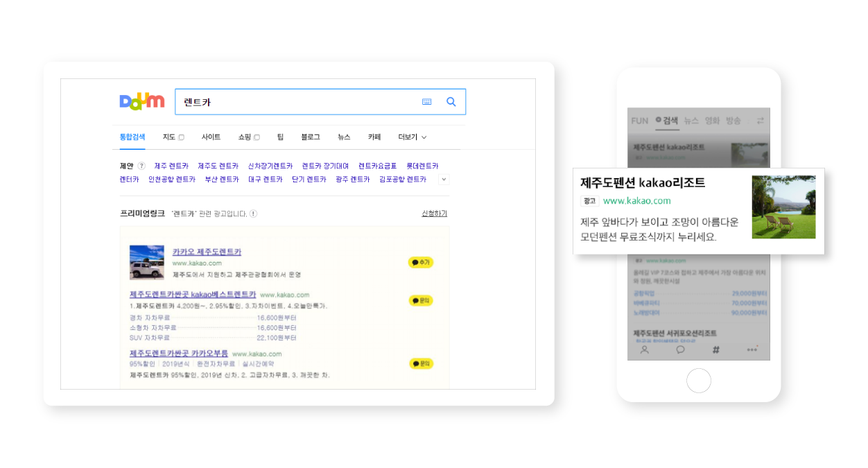Click suggestion 롯데렌트카
The width and height of the screenshot is (868, 468).
click(x=422, y=166)
